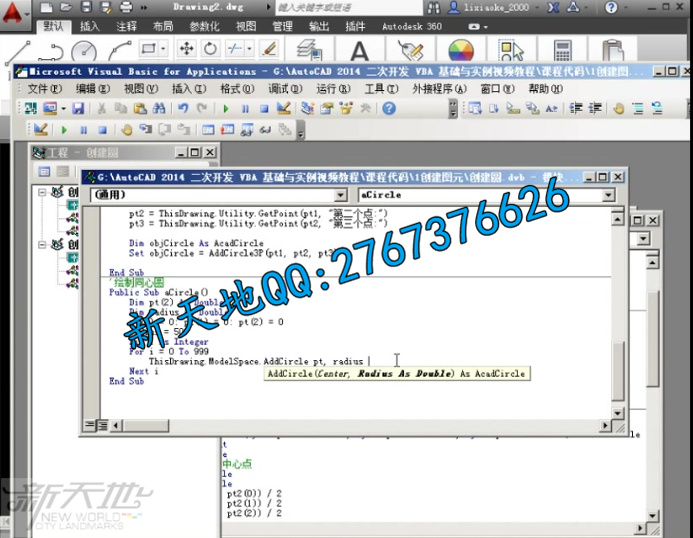The width and height of the screenshot is (693, 538).
Task: Open dropdown in background code window
Action: (x=643, y=239)
